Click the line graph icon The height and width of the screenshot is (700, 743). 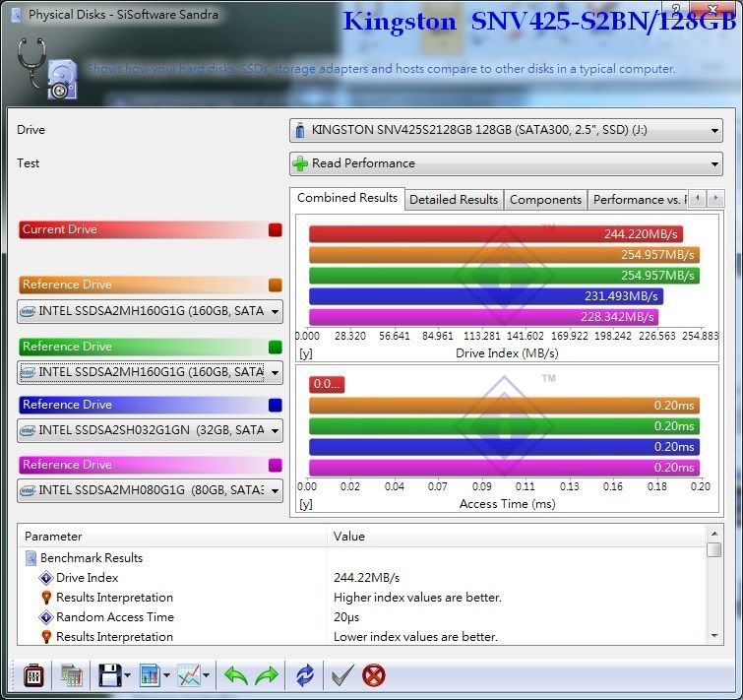pyautogui.click(x=189, y=675)
